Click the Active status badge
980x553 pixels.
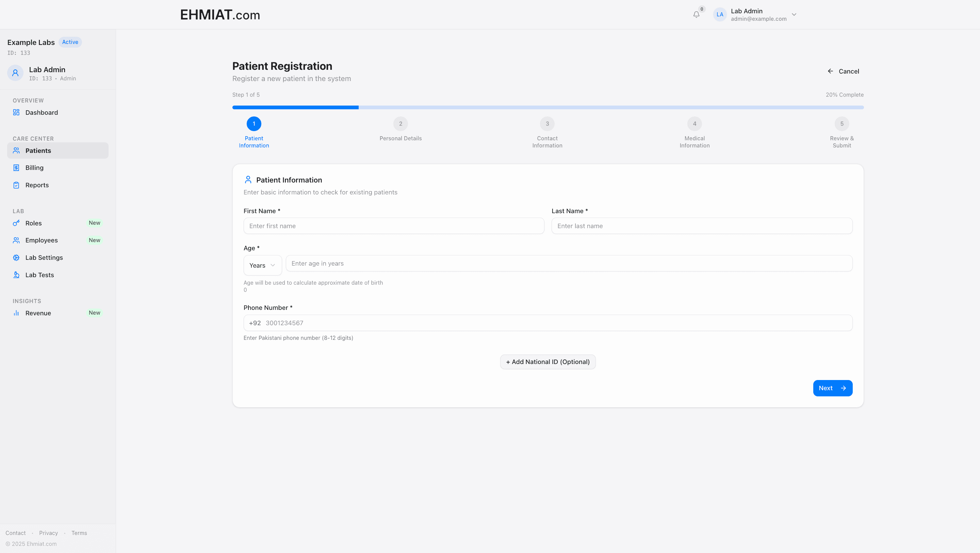[x=70, y=42]
